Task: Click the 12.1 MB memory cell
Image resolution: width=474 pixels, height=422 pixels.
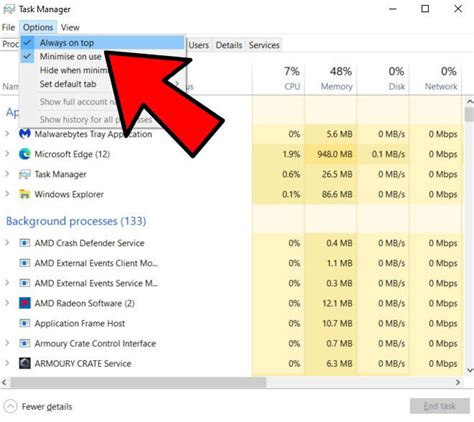Action: coord(330,303)
